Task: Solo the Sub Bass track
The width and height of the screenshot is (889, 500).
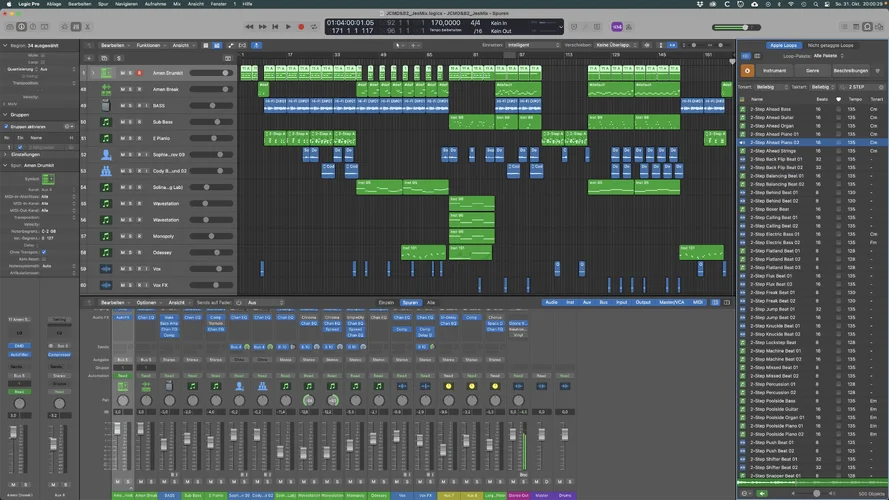Action: (x=131, y=122)
